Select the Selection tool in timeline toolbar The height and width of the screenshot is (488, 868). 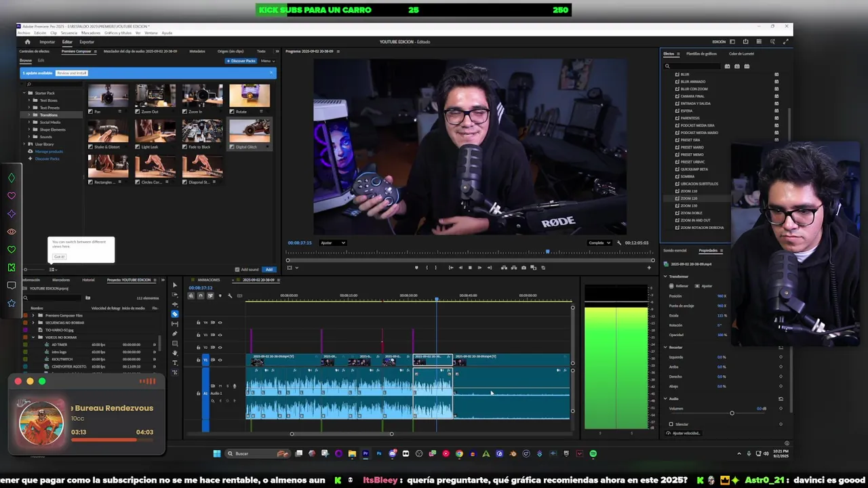174,285
